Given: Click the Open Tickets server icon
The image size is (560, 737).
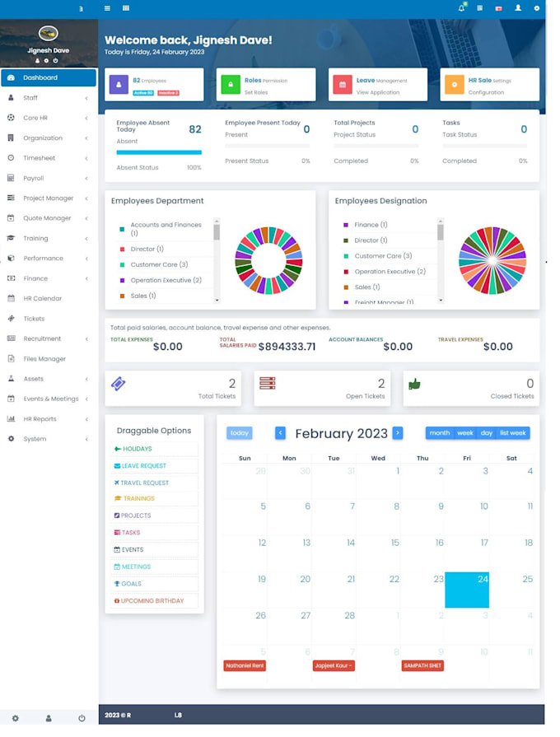Looking at the screenshot, I should click(267, 383).
